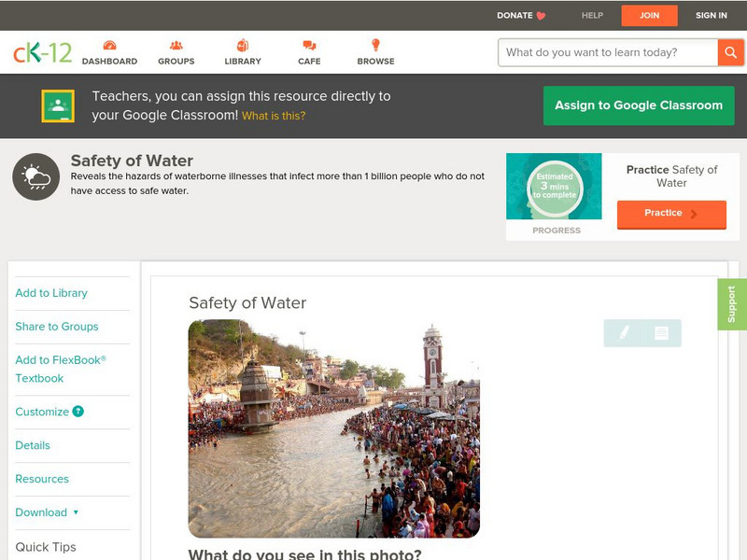The height and width of the screenshot is (560, 747).
Task: Select the highlighter pen tool icon
Action: point(624,332)
